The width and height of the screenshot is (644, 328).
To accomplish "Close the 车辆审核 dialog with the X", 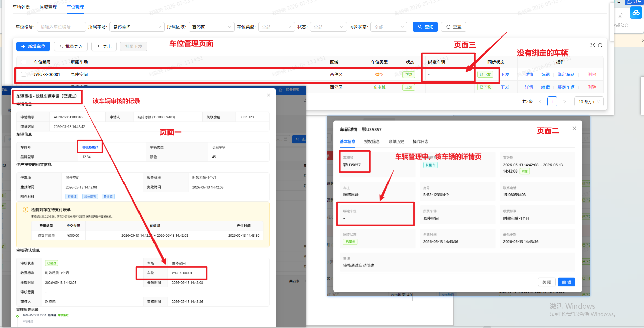I will click(268, 95).
